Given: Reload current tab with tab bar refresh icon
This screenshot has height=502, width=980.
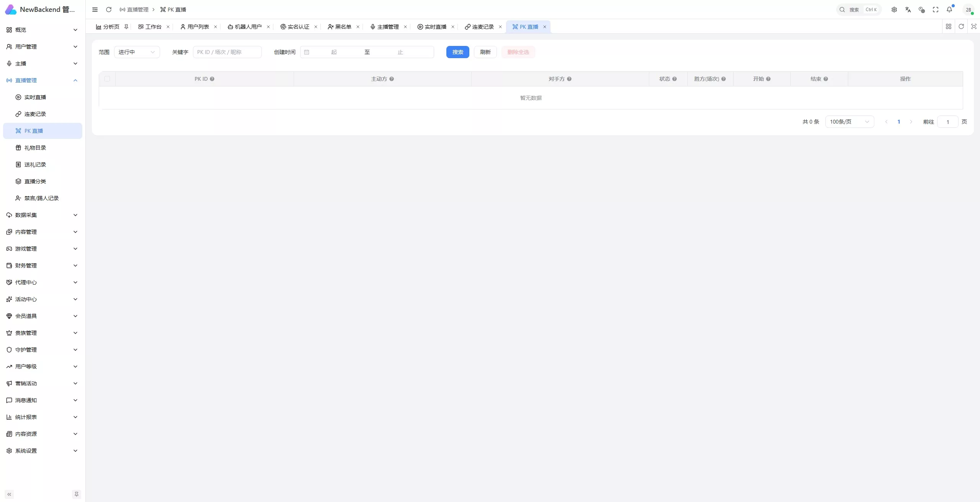Looking at the screenshot, I should pos(961,26).
